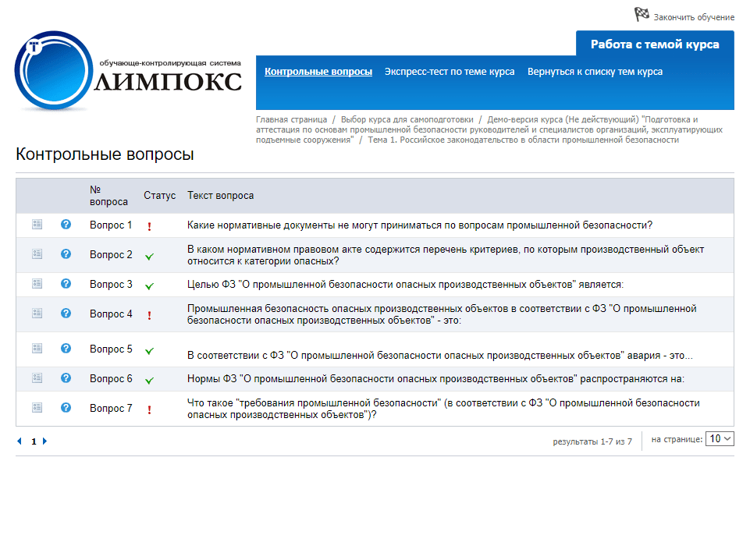Image resolution: width=750 pixels, height=560 pixels.
Task: Open the per-page results dropdown
Action: point(720,439)
